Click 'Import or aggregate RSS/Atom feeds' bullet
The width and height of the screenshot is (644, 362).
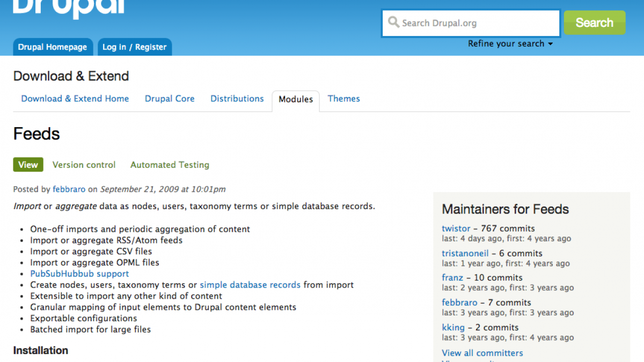click(x=106, y=240)
